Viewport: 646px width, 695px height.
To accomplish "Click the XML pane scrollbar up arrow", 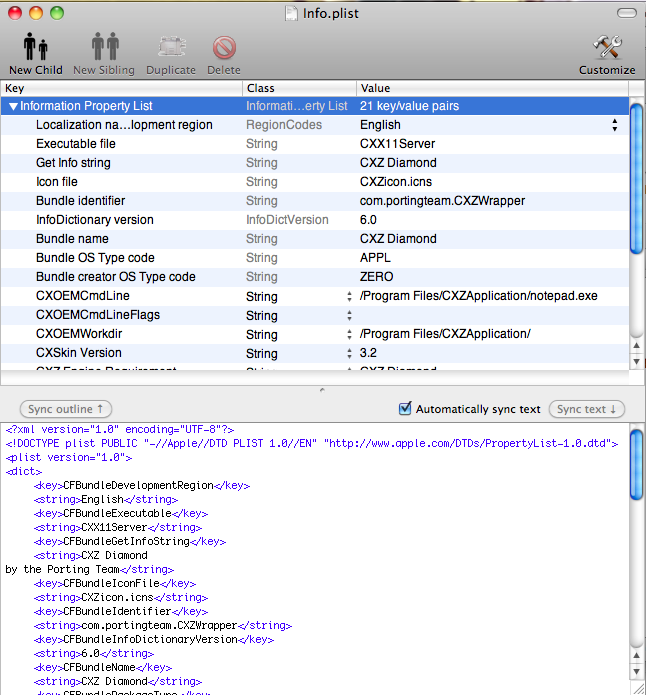I will 637,655.
